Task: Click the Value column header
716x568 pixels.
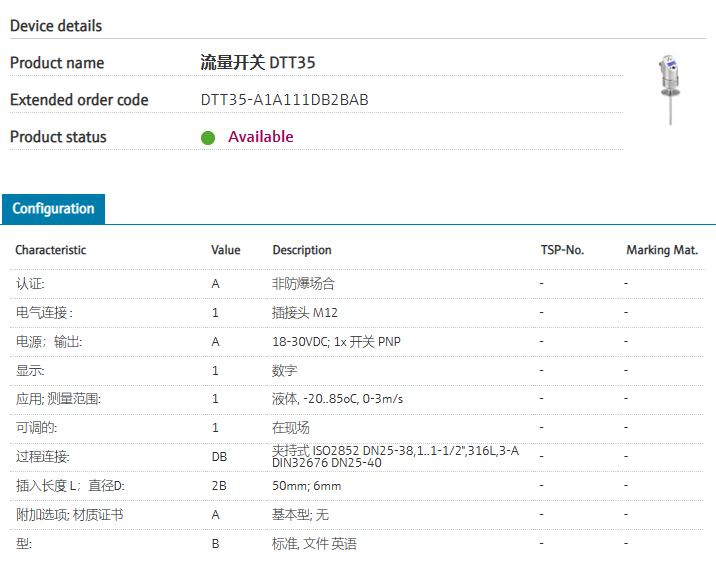Action: 225,250
